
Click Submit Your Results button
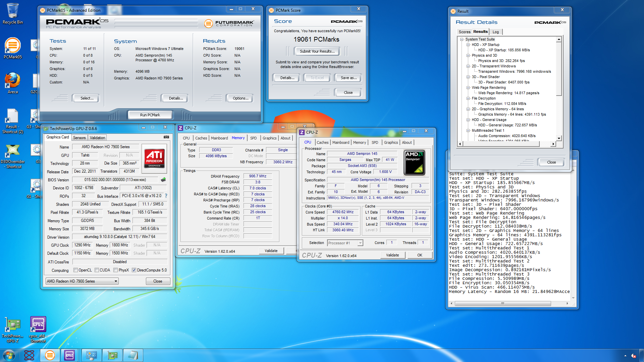click(x=317, y=51)
